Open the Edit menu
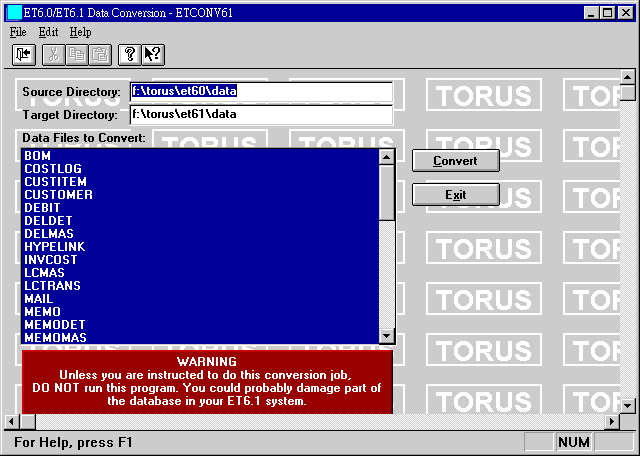The height and width of the screenshot is (456, 640). tap(48, 32)
